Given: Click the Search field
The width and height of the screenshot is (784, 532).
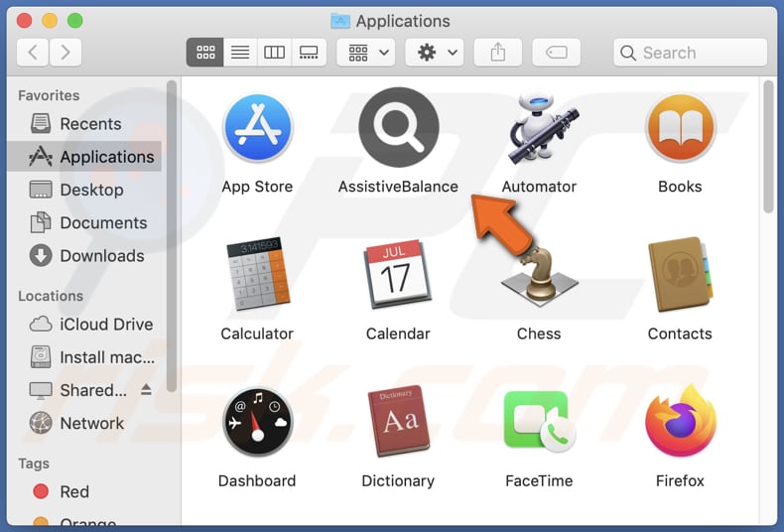Looking at the screenshot, I should [690, 52].
